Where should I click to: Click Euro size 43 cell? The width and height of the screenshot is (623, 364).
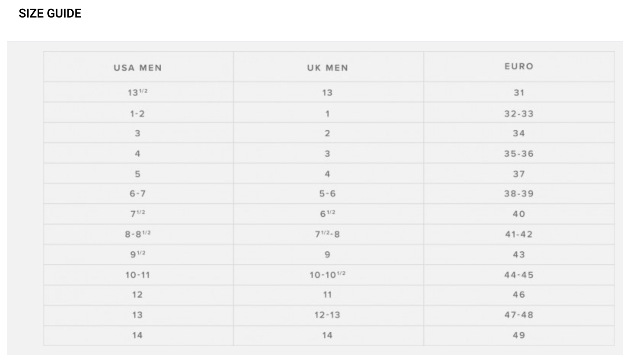pyautogui.click(x=519, y=255)
